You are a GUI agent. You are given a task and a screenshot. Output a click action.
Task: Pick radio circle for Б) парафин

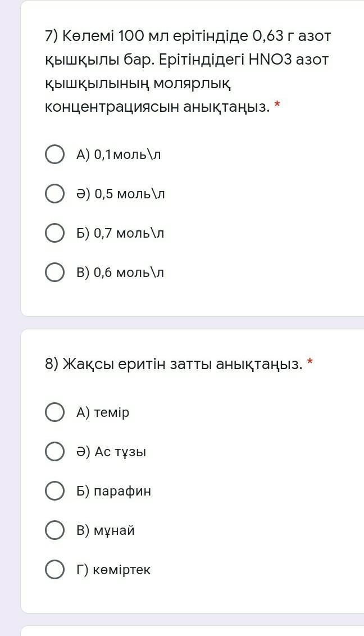coord(54,491)
